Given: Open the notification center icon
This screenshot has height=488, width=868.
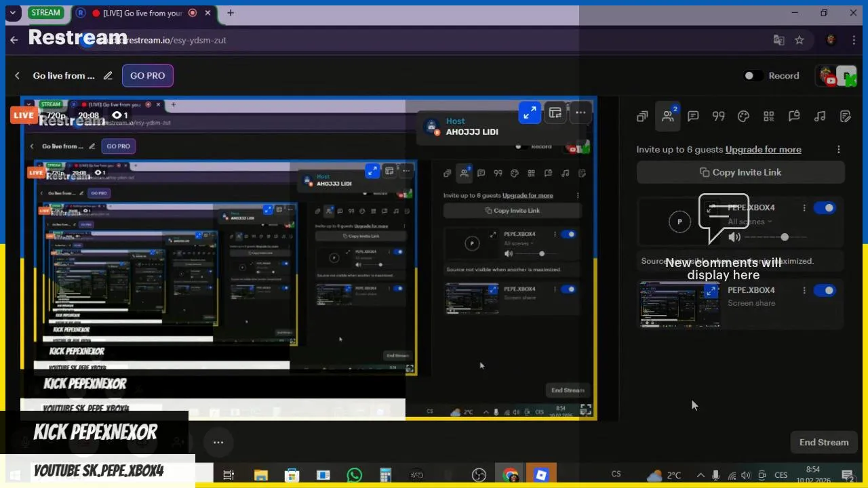Looking at the screenshot, I should [847, 475].
